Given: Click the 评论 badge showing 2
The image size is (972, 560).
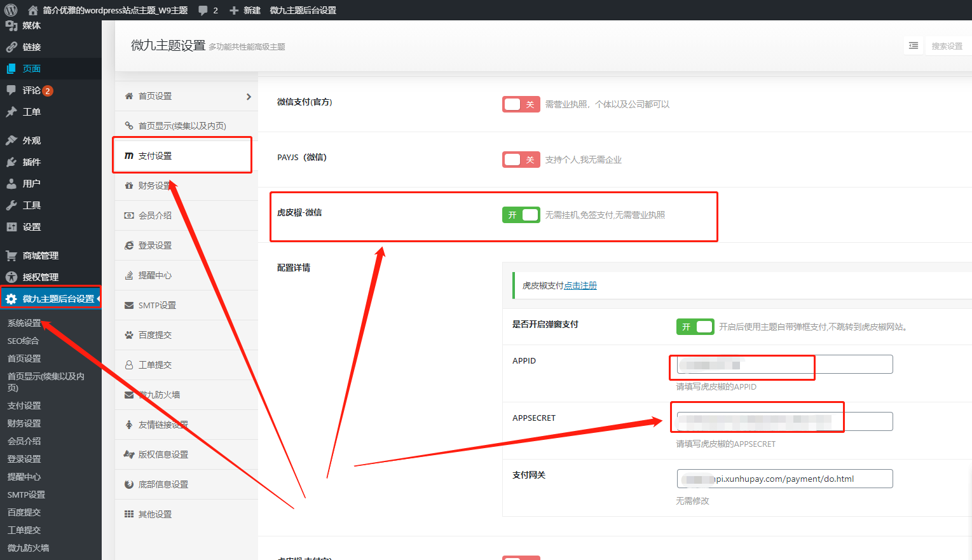Looking at the screenshot, I should [x=48, y=91].
